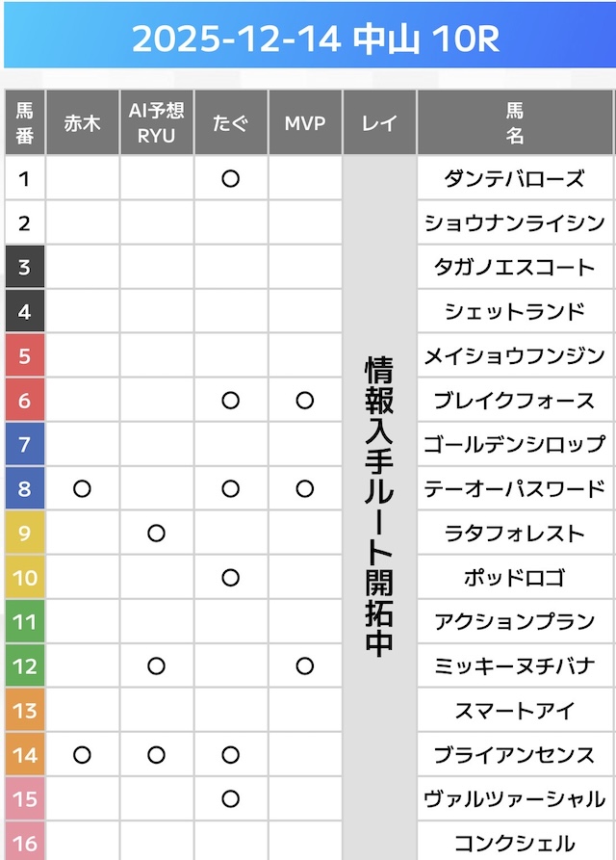The height and width of the screenshot is (860, 616).
Task: Click the circle mark for たぐ in row 1
Action: 230,178
